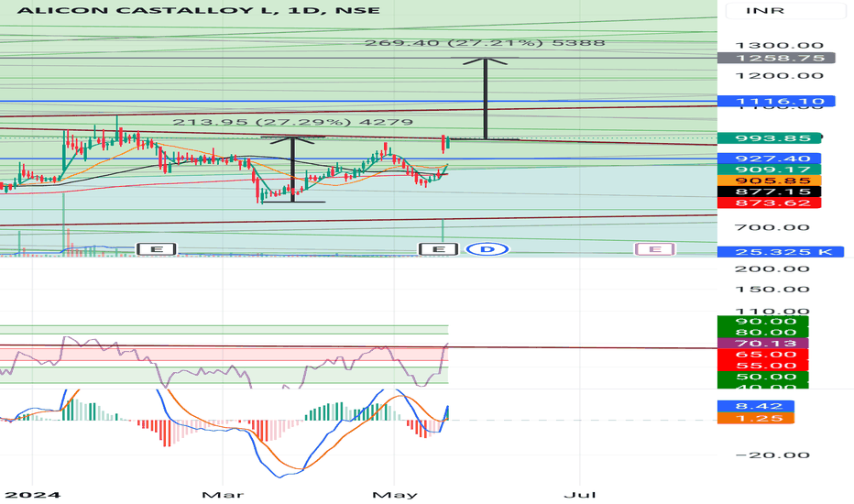Image resolution: width=854 pixels, height=504 pixels.
Task: Select the blue 1116.10 price label
Action: [x=776, y=101]
